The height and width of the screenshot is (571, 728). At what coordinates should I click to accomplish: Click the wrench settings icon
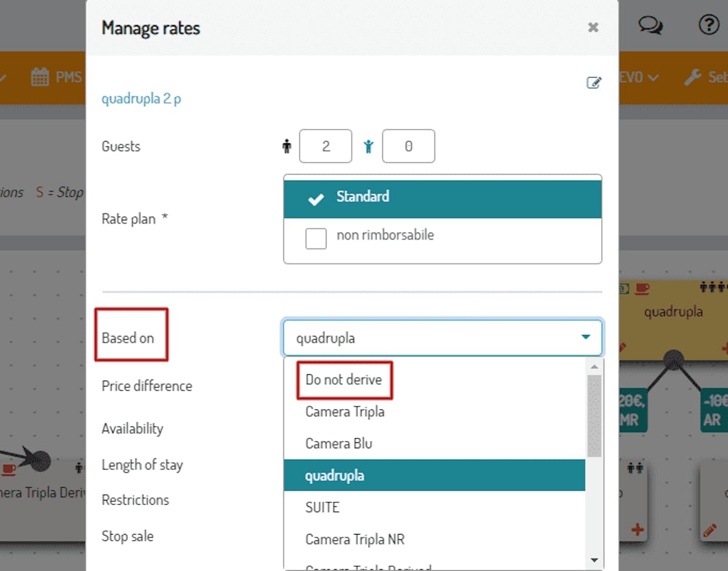tap(693, 77)
